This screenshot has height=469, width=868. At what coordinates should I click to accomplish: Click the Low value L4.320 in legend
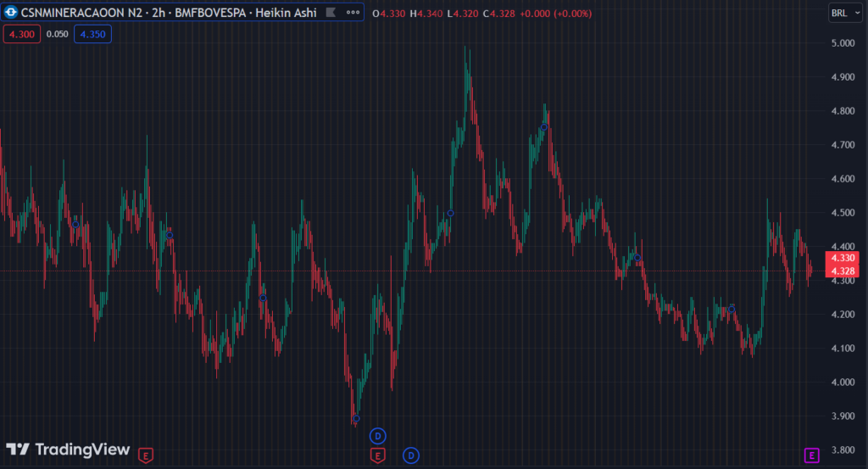463,14
